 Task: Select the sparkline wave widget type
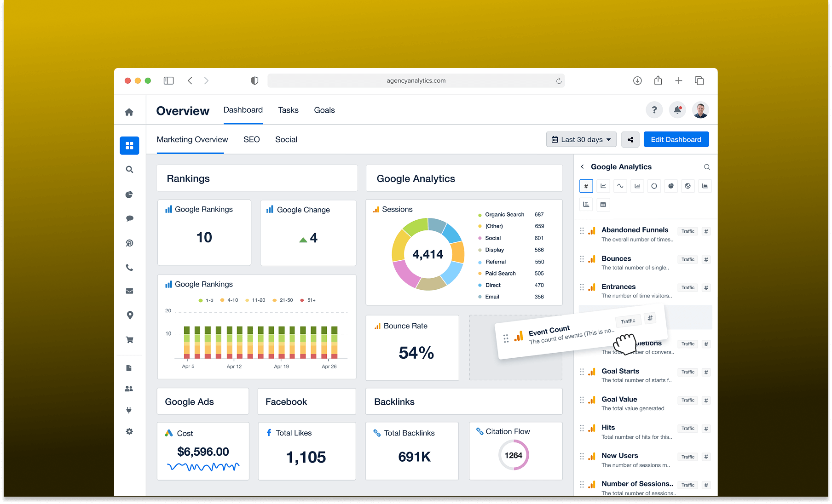(x=620, y=186)
